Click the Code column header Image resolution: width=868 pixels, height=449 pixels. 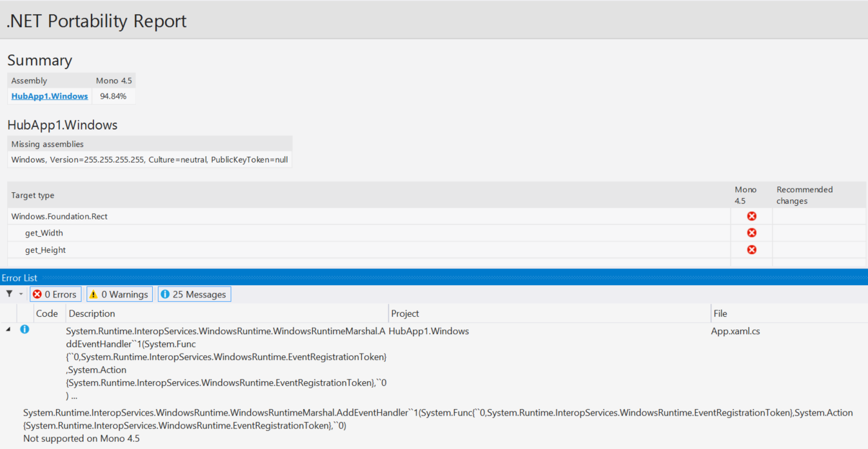[48, 314]
